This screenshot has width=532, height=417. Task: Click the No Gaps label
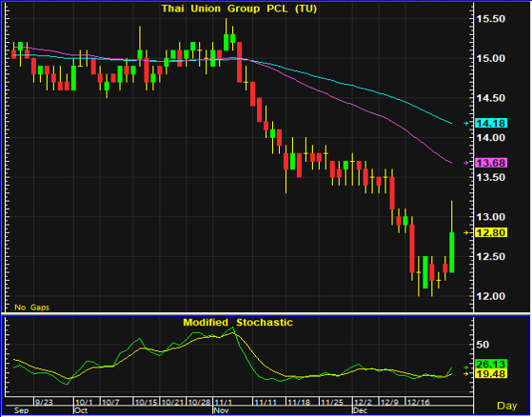(x=32, y=308)
